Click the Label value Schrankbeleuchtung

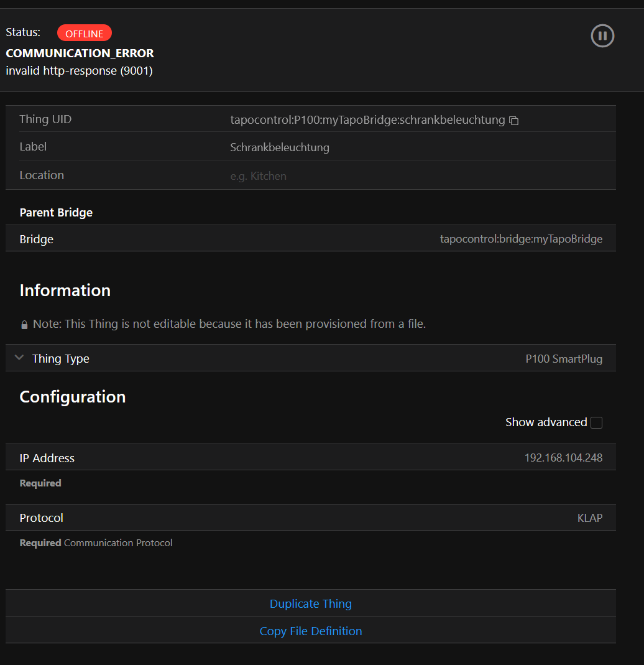click(x=280, y=147)
